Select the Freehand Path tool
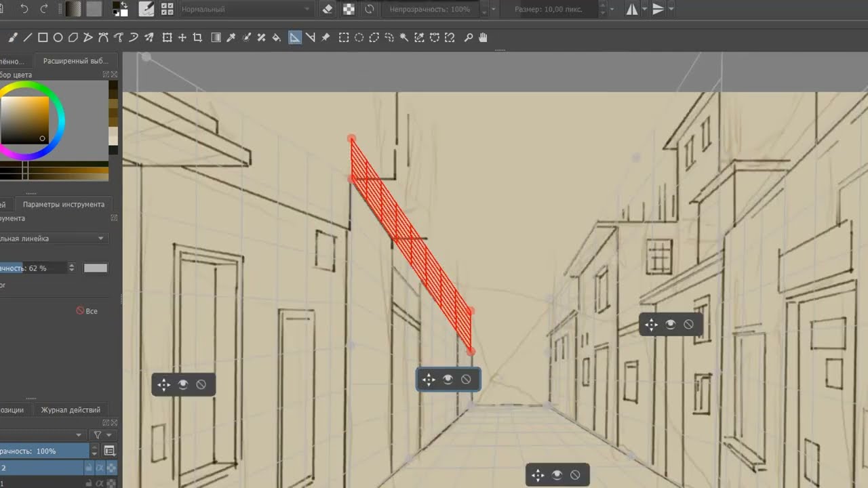 click(119, 38)
